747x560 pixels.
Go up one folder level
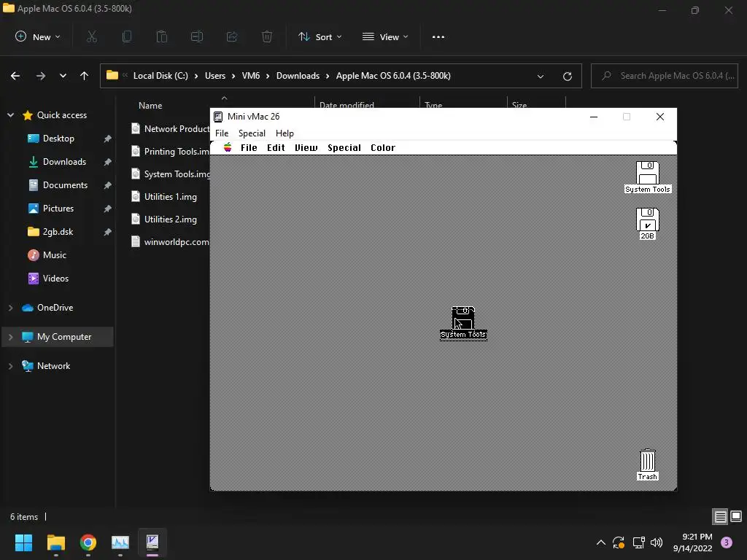(x=85, y=76)
